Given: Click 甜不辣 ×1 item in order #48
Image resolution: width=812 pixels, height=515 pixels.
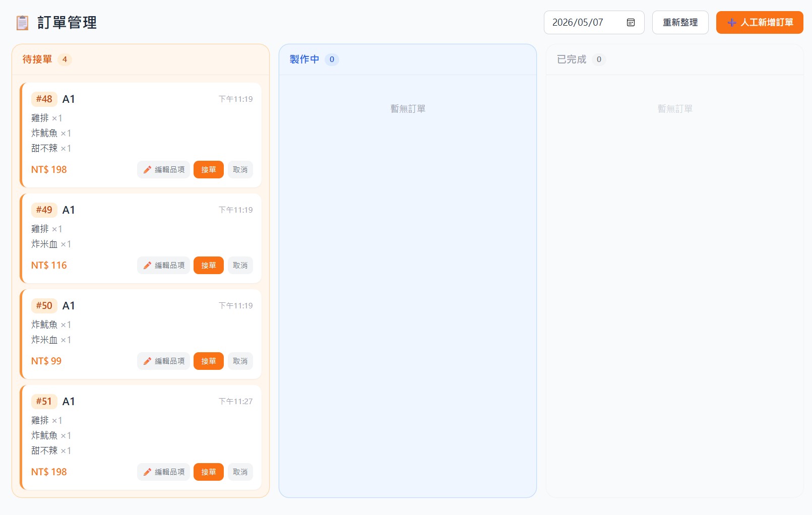Looking at the screenshot, I should [51, 149].
